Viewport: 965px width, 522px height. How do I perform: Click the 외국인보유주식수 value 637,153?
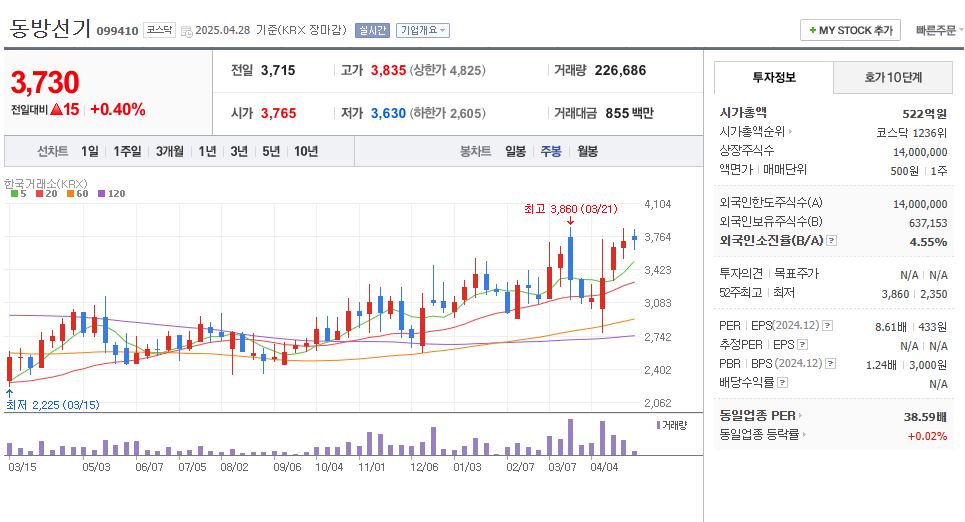pos(928,223)
